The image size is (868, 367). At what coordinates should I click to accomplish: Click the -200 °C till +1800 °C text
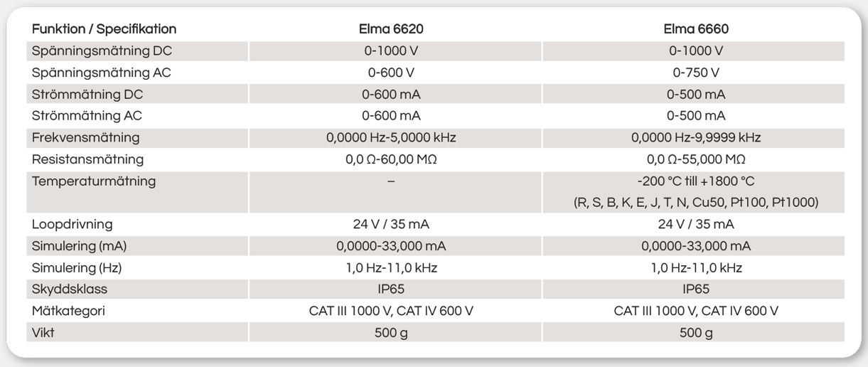[696, 181]
